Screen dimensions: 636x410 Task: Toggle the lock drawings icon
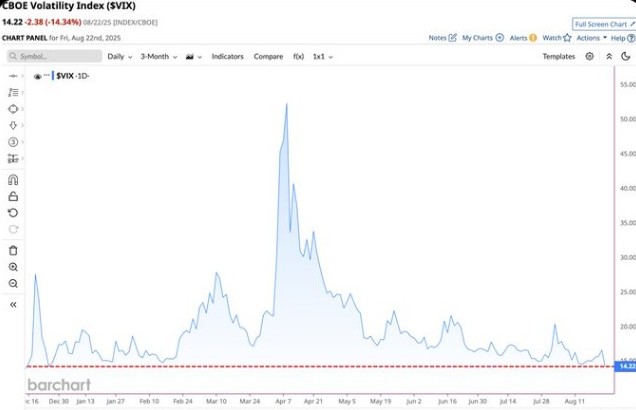tap(13, 196)
